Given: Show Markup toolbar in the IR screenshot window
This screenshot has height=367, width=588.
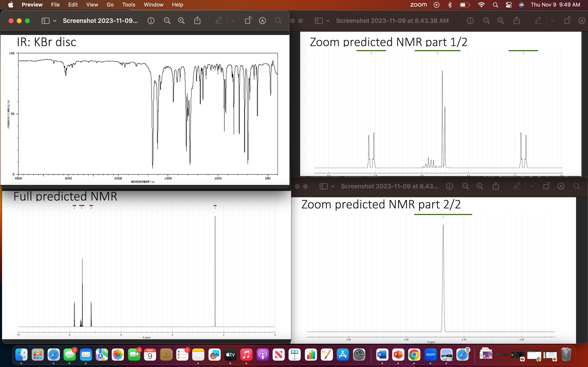Looking at the screenshot, I should 218,21.
